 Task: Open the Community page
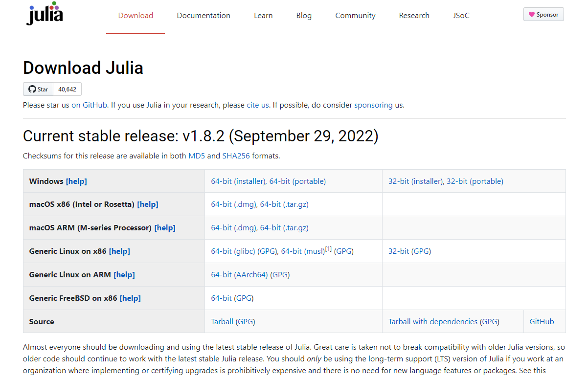tap(355, 15)
